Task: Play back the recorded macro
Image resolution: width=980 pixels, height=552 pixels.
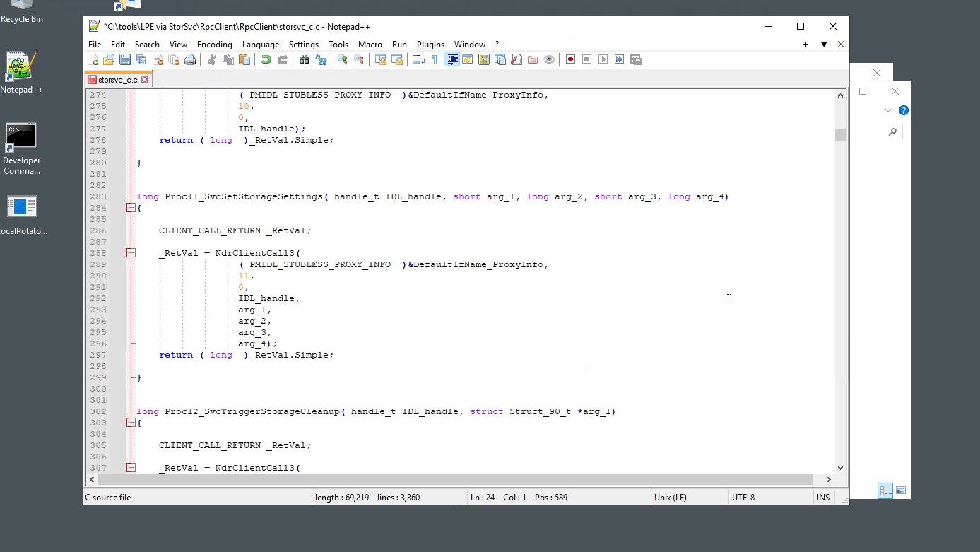Action: (x=603, y=59)
